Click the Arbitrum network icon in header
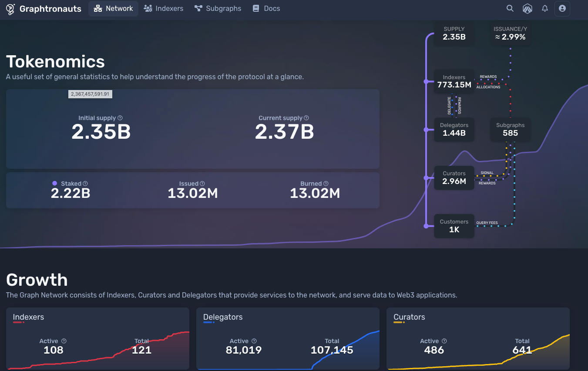This screenshot has width=588, height=371. coord(528,8)
